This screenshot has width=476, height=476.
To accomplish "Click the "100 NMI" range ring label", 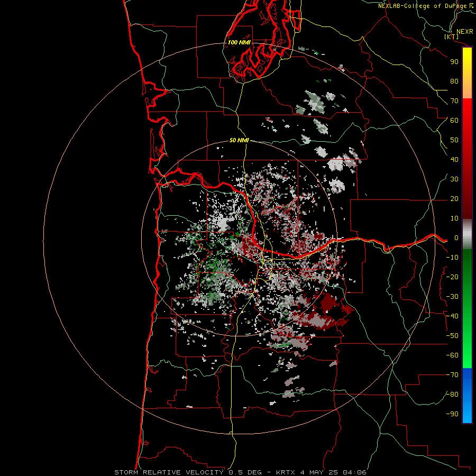I will (x=239, y=42).
